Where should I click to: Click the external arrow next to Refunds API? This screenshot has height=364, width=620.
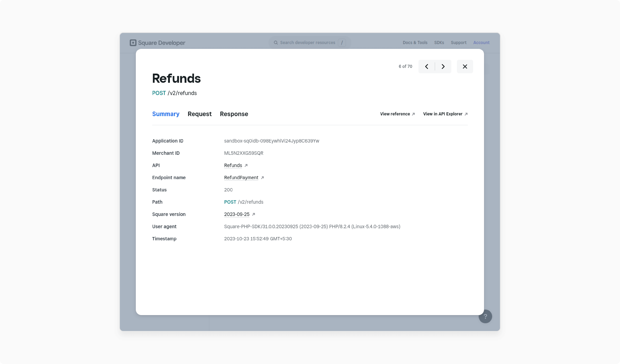[x=246, y=165]
